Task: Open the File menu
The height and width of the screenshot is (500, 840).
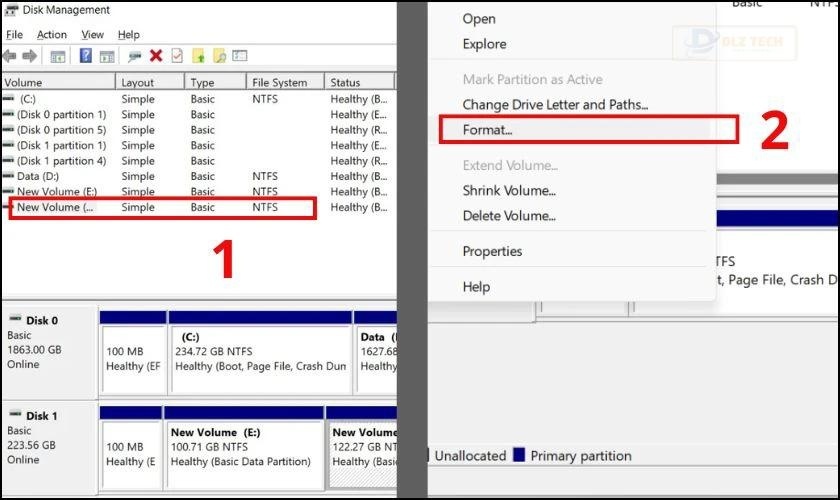Action: 14,35
